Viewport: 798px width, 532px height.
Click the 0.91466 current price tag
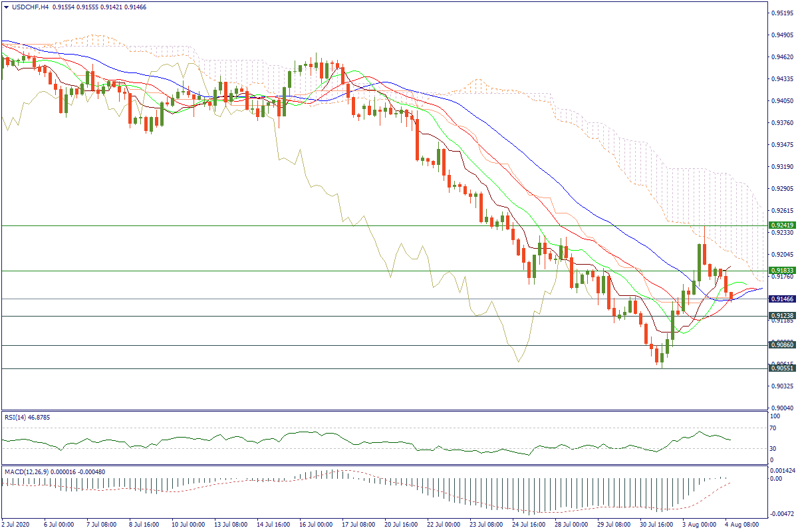click(x=781, y=300)
